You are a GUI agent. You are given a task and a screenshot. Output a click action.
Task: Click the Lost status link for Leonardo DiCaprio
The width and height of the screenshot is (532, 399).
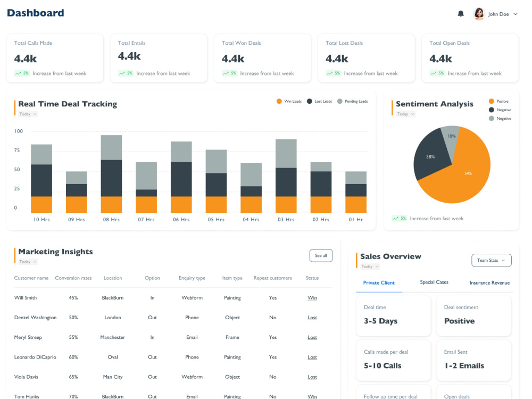(312, 358)
